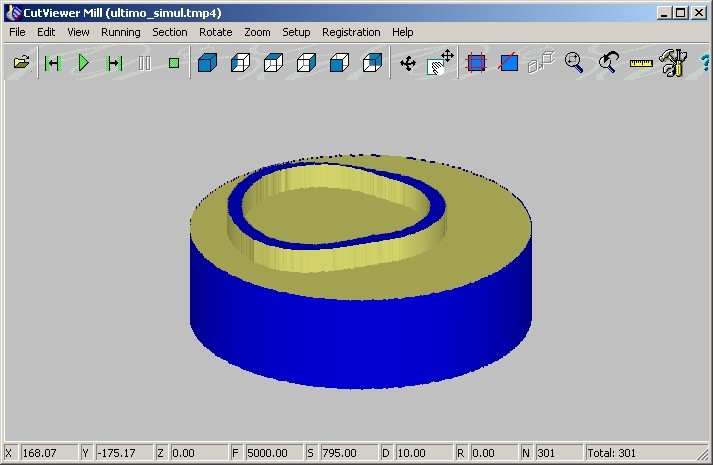Open the Section menu

170,32
